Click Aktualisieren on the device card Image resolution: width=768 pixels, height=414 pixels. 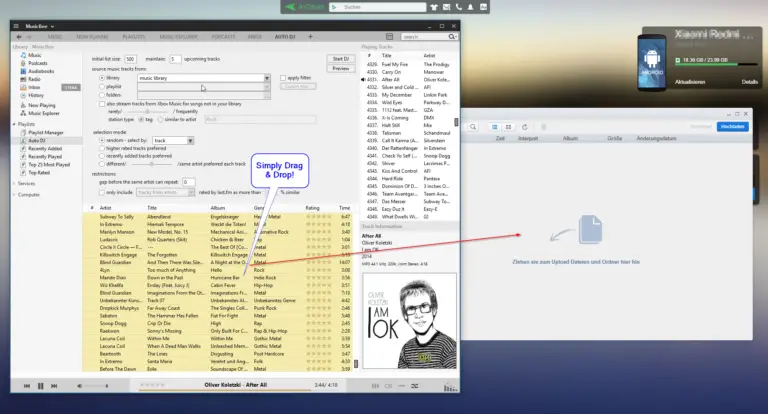tap(690, 82)
